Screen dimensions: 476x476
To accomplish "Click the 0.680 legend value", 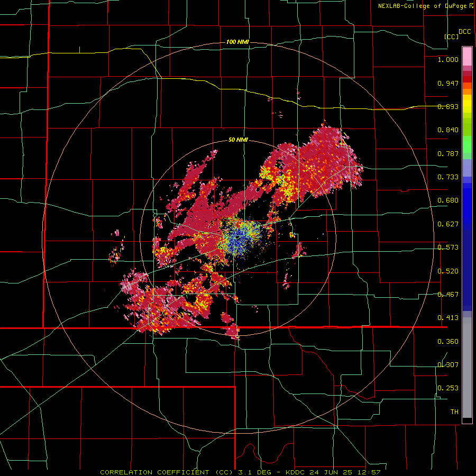I will coord(448,200).
